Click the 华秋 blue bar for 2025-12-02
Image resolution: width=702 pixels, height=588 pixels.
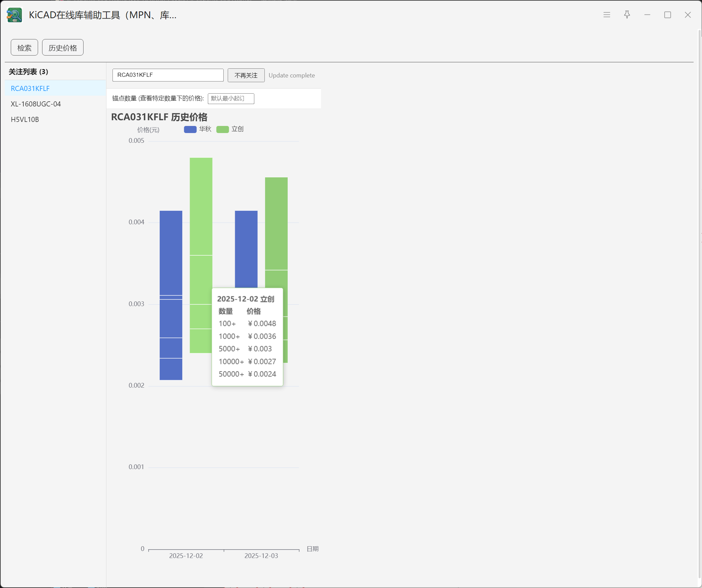pyautogui.click(x=171, y=256)
